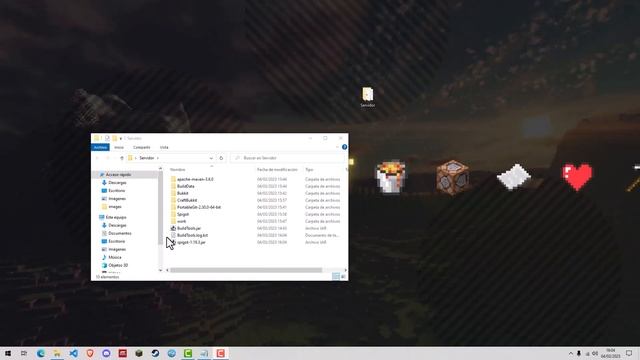
Task: Select Este equipo in the navigation pane
Action: pos(116,217)
